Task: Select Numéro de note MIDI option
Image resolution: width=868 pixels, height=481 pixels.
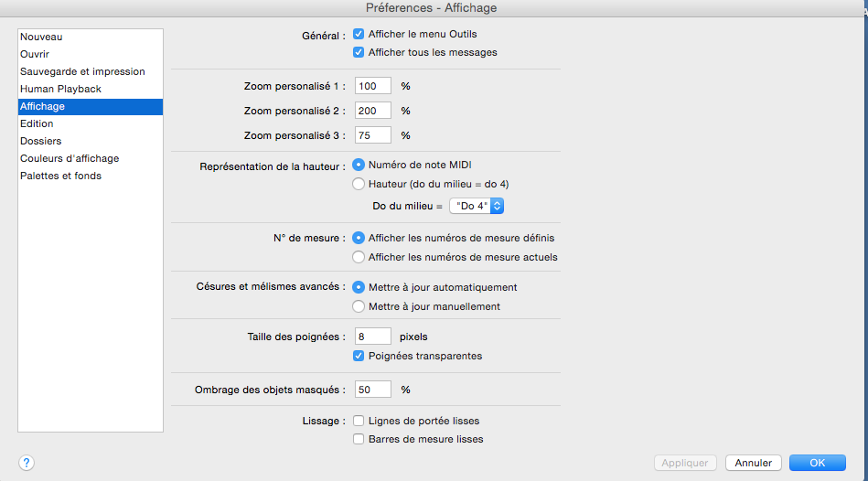Action: [x=359, y=166]
